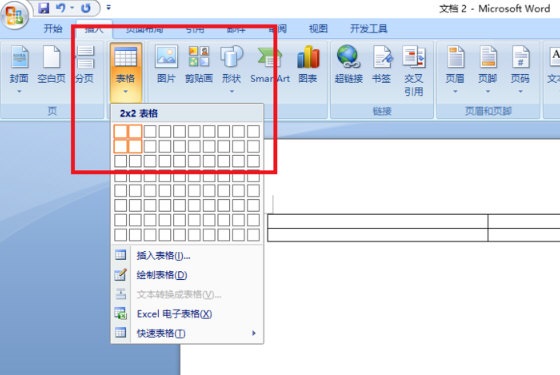
Task: Open undo history dropdown arrow
Action: pos(72,8)
